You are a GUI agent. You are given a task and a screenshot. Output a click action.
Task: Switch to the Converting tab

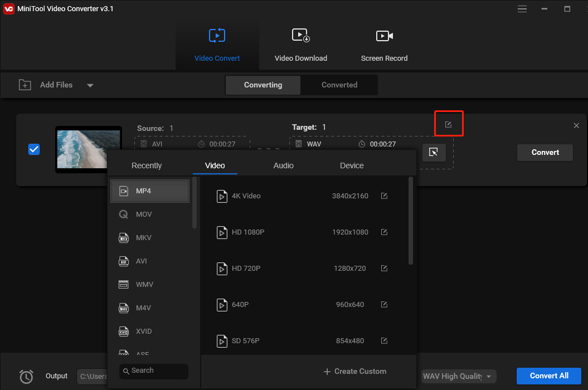(x=263, y=85)
